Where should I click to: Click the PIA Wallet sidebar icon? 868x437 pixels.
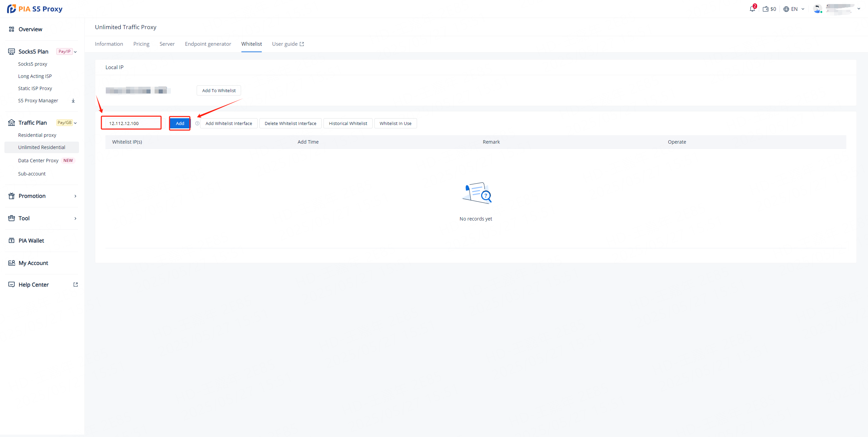pos(12,241)
